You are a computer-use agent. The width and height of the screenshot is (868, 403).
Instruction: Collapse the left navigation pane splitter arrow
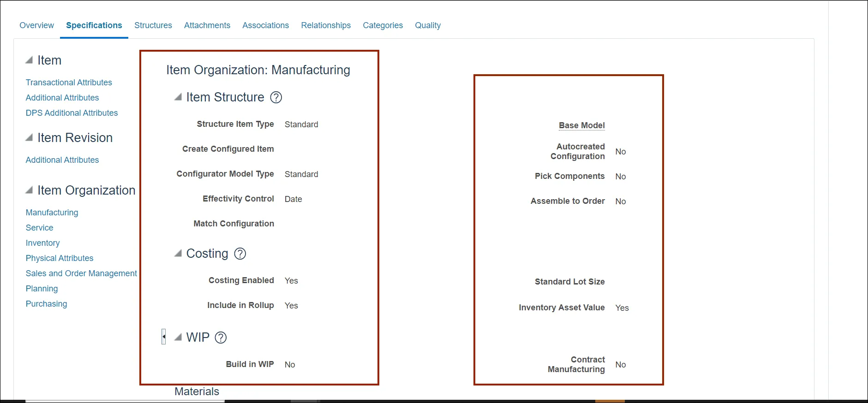coord(163,337)
